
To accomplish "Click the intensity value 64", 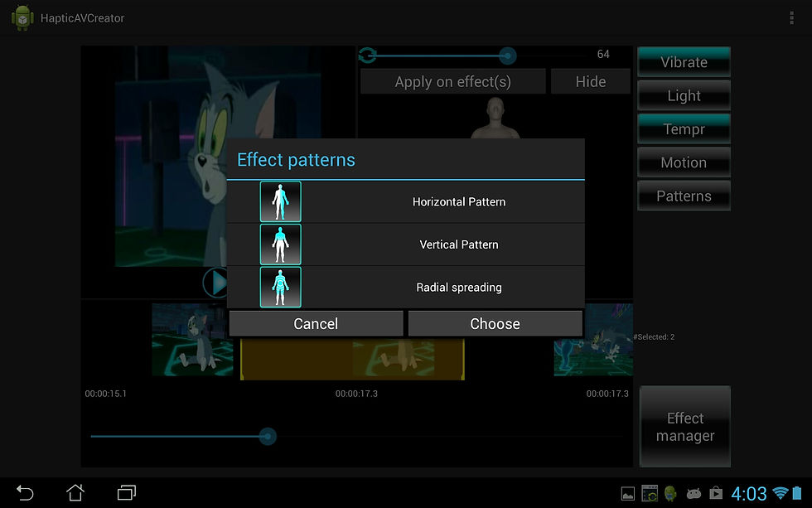I will (x=603, y=54).
